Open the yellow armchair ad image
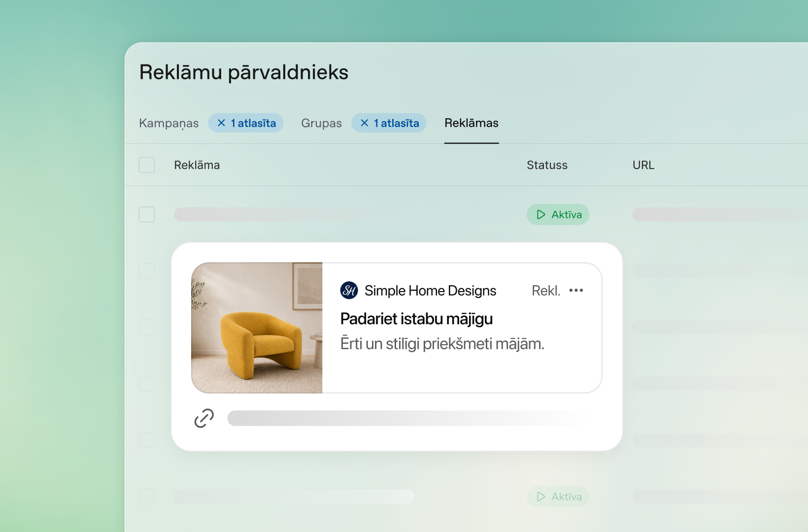Screen dimensions: 808x532 click(x=257, y=328)
